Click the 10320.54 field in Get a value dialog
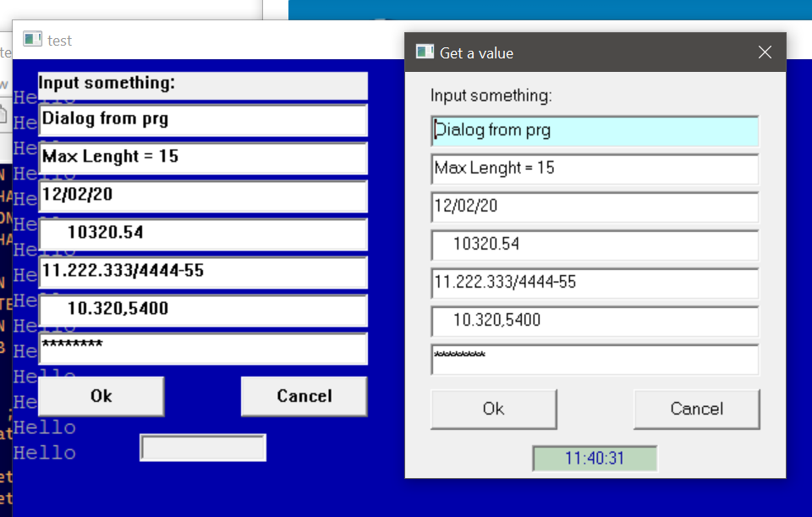The height and width of the screenshot is (517, 812). (595, 245)
